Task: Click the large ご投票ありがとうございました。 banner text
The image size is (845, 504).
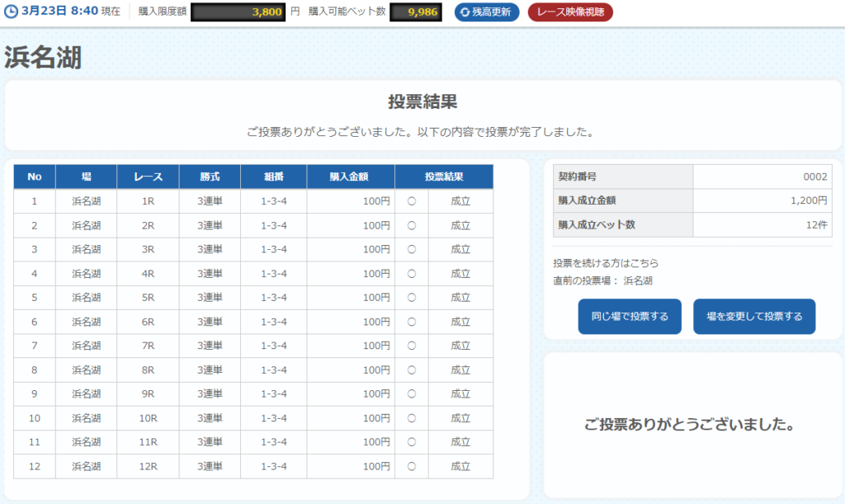Action: pos(690,424)
